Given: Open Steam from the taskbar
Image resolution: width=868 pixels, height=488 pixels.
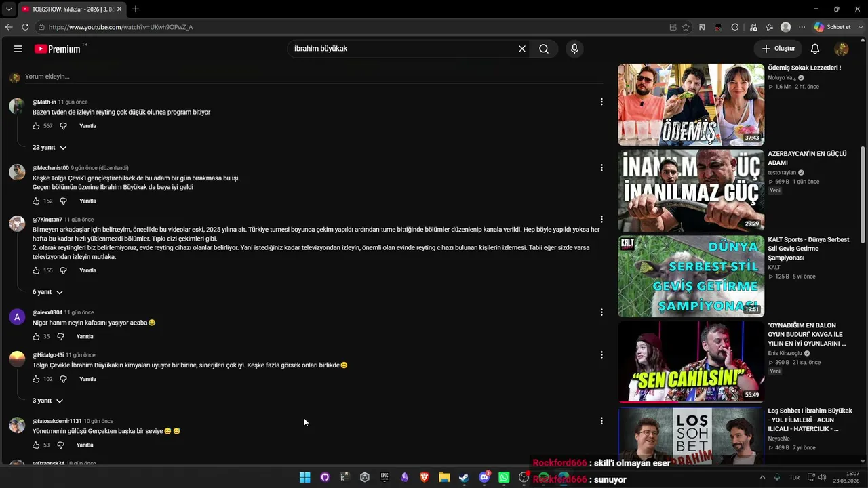Looking at the screenshot, I should [464, 477].
